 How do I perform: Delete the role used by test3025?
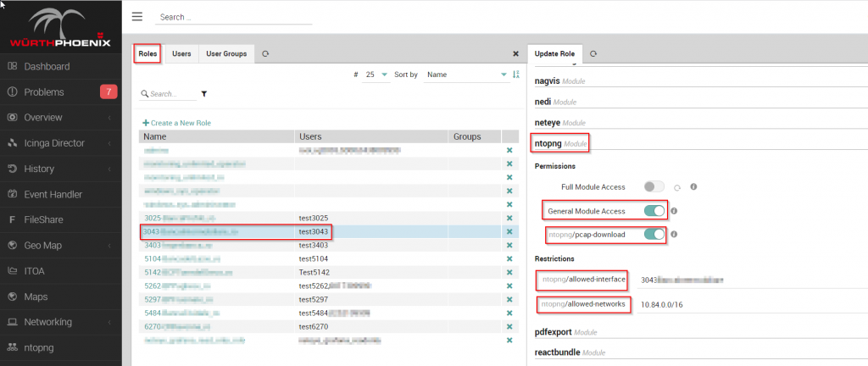coord(509,218)
